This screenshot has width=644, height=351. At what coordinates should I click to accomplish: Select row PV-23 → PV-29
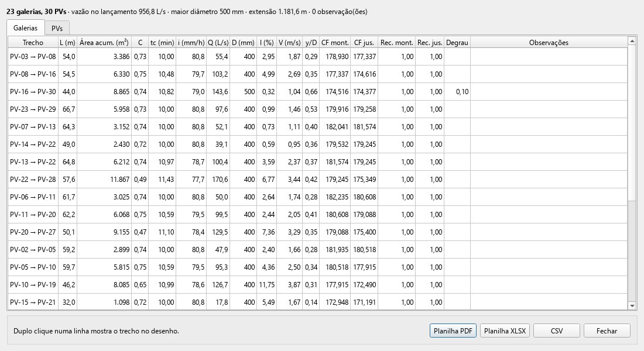click(317, 109)
